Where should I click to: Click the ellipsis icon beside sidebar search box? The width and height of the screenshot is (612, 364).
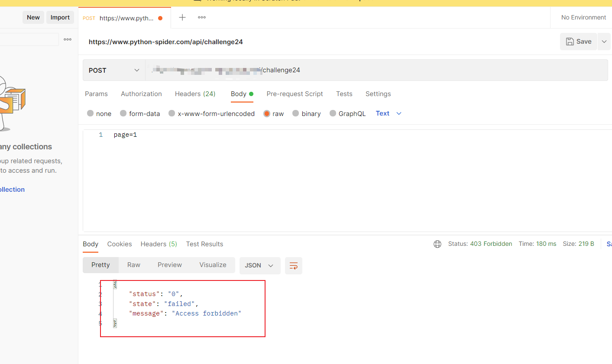(67, 39)
